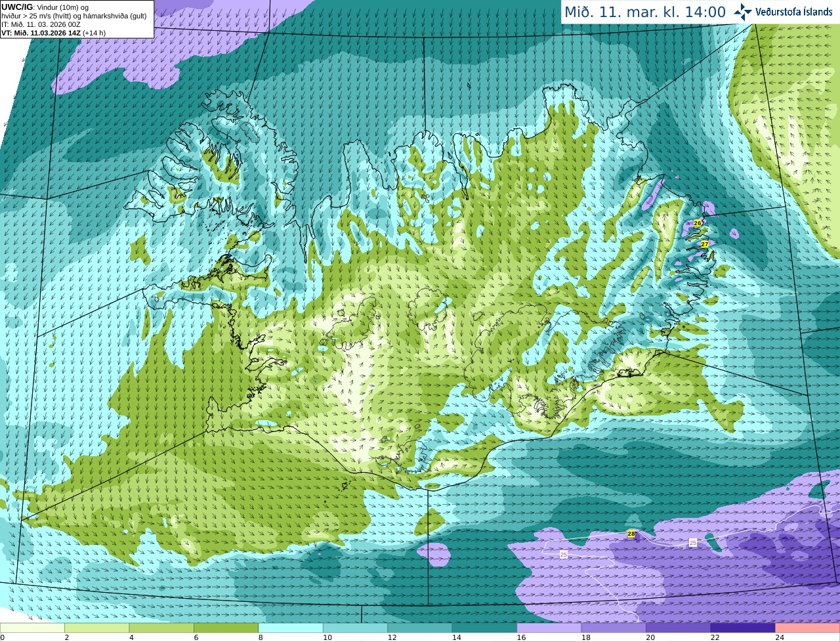Select the 16–18 m/s light purple legend swatch
Screen dimensions: 840x642
[x=549, y=628]
